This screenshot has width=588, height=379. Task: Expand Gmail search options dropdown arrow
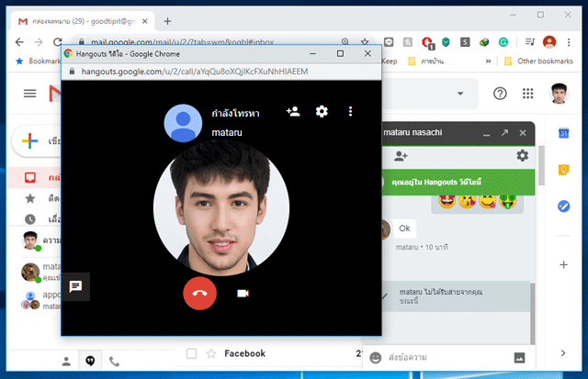tap(460, 94)
